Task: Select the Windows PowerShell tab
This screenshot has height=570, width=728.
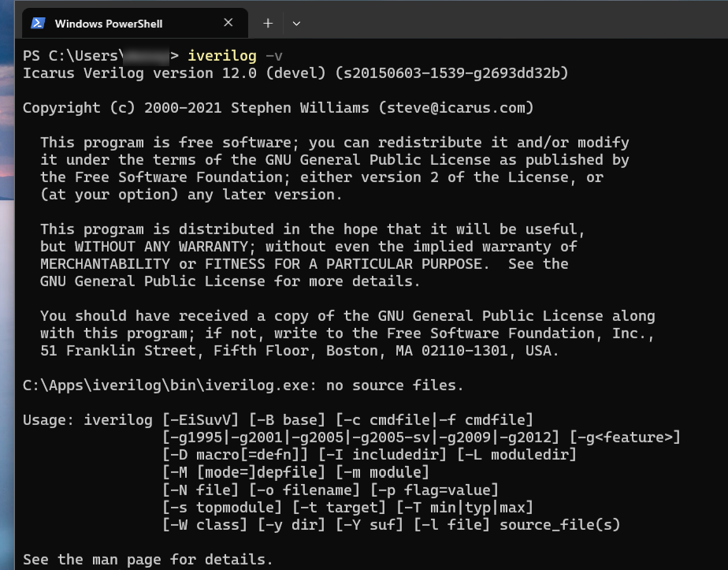Action: tap(135, 23)
